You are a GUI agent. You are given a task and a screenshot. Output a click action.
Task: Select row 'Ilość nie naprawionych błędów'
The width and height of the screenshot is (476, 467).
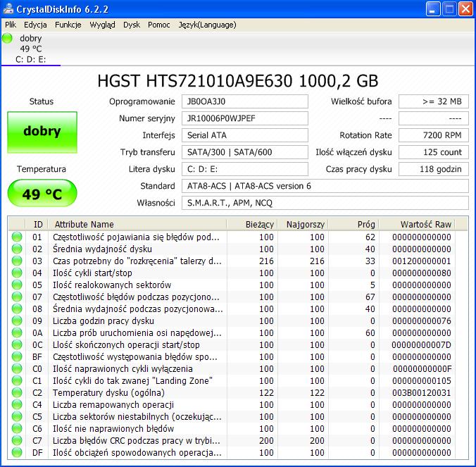point(232,428)
